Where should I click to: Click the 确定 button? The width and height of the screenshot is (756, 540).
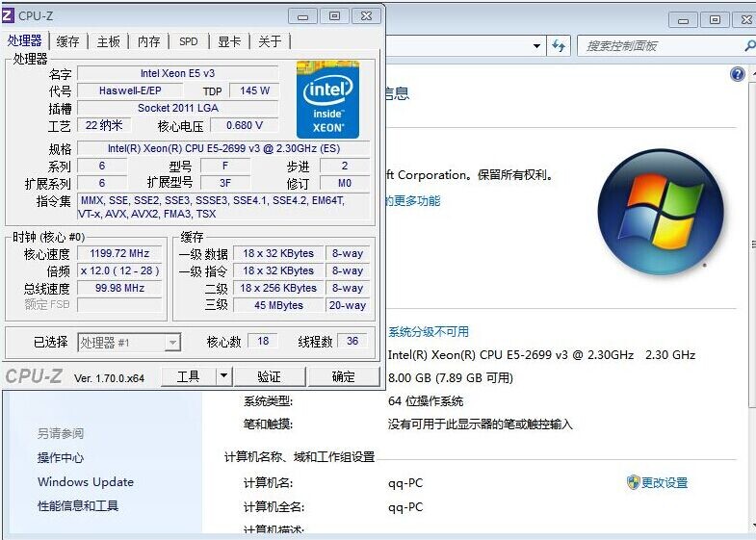[x=343, y=376]
